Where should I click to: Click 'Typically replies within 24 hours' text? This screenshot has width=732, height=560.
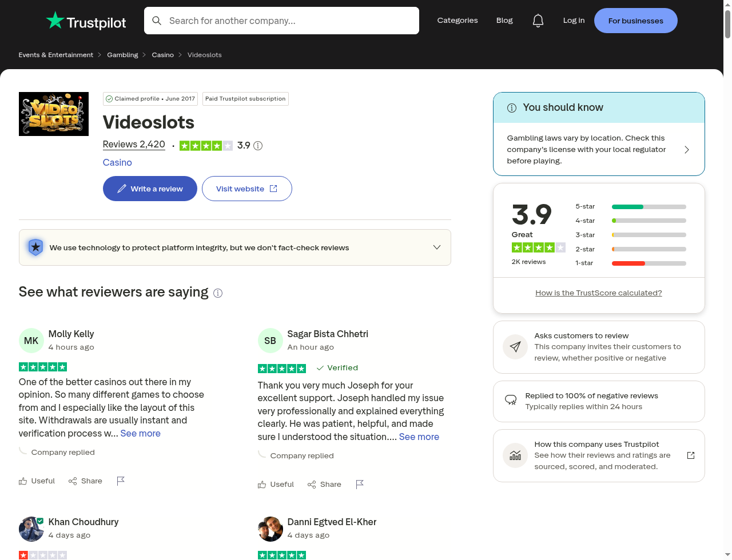pos(584,407)
